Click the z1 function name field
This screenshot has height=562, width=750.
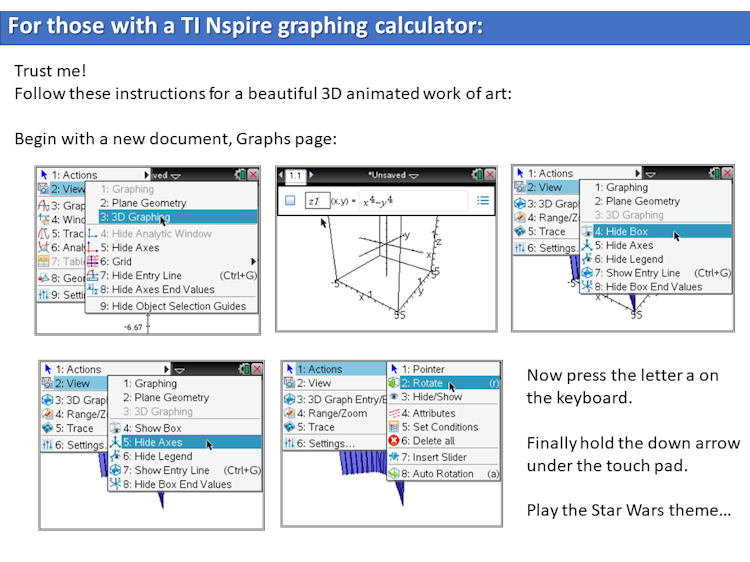point(317,201)
